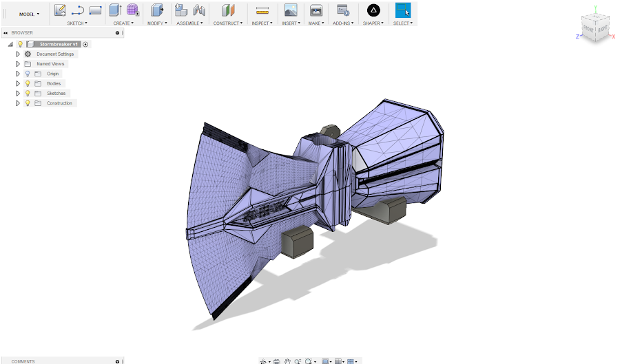Open the Measure tool under Inspect
620x364 pixels.
(x=262, y=10)
